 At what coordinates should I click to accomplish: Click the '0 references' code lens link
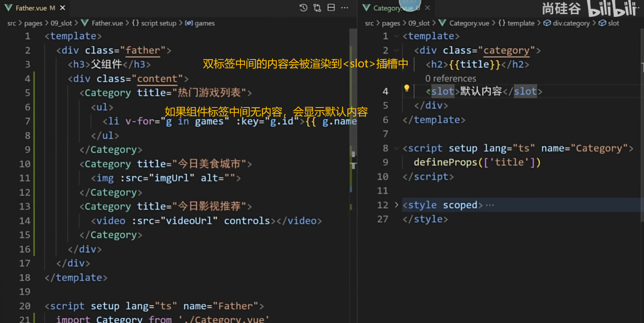pyautogui.click(x=450, y=78)
